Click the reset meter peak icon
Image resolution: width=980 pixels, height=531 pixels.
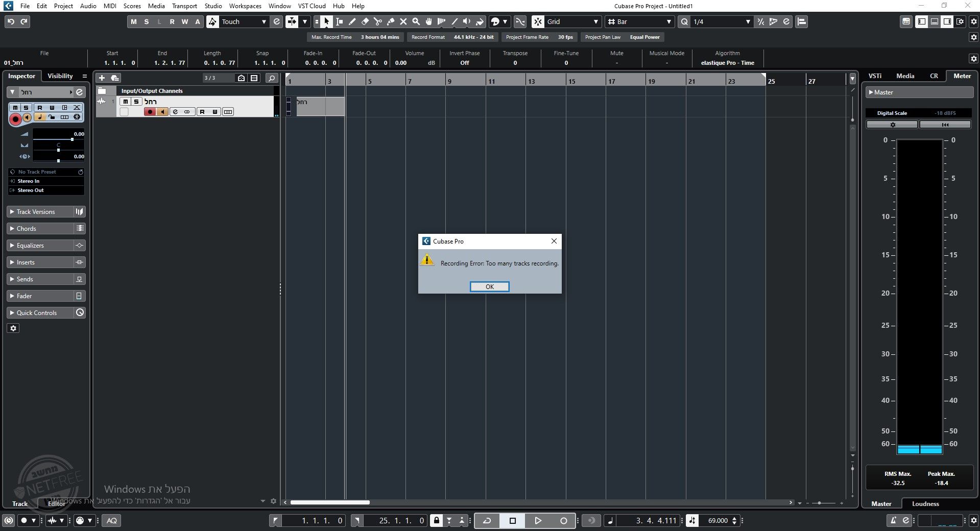[x=945, y=125]
